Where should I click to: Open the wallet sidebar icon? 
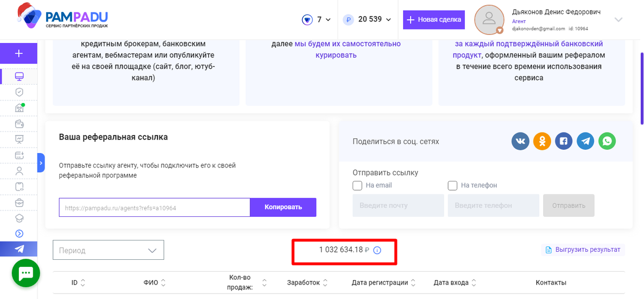click(x=19, y=124)
